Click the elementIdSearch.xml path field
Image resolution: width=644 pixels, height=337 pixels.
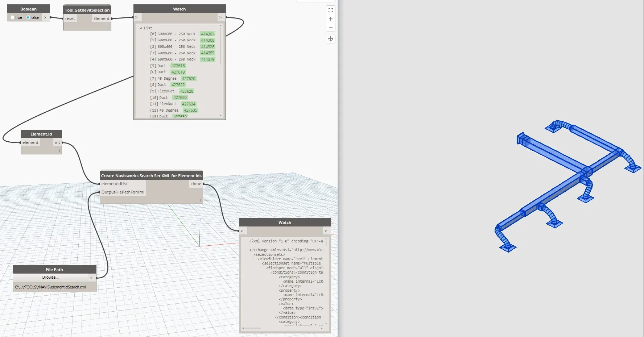pos(54,287)
